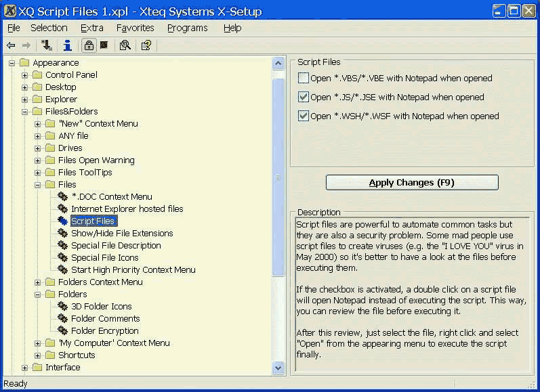Click the tree panel scroll down arrow
This screenshot has height=392, width=540.
coord(278,368)
